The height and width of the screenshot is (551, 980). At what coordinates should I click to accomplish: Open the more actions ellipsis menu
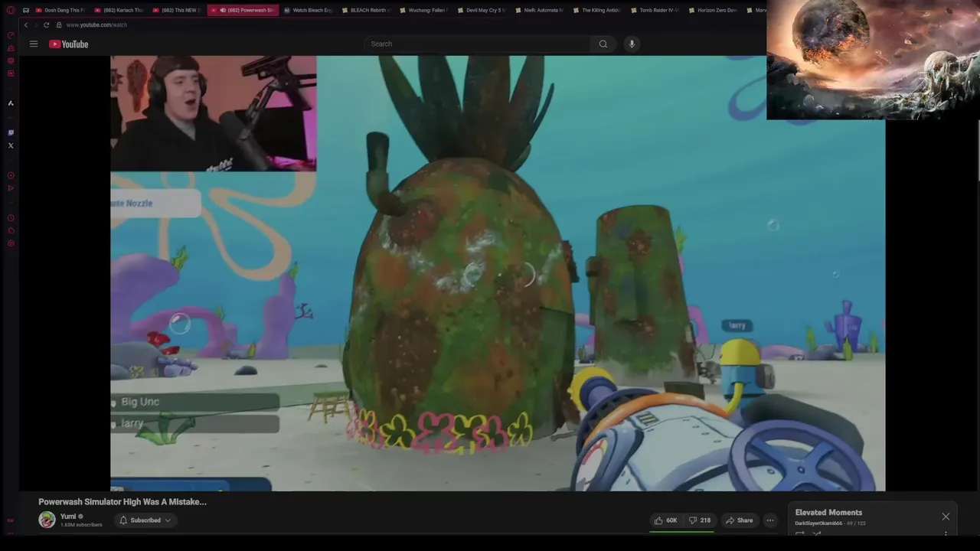coord(770,520)
